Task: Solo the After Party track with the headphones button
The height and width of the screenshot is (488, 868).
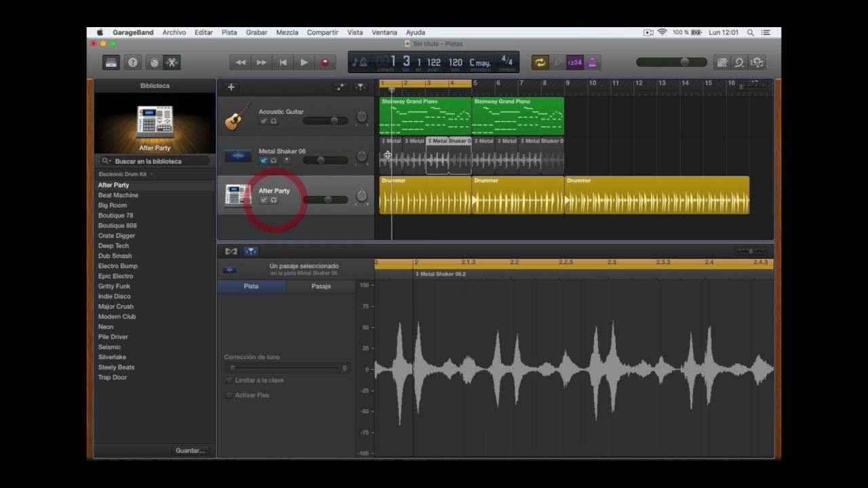Action: tap(274, 200)
